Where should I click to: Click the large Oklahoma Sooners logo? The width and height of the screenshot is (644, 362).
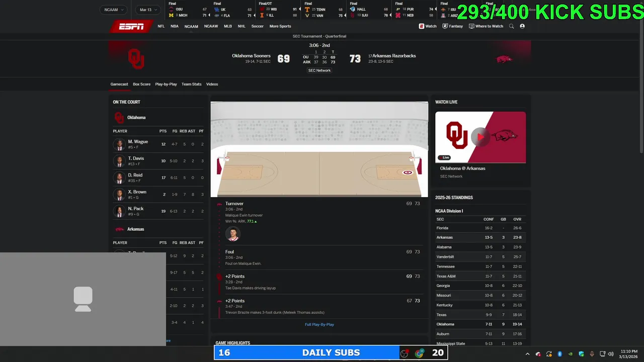pos(136,59)
